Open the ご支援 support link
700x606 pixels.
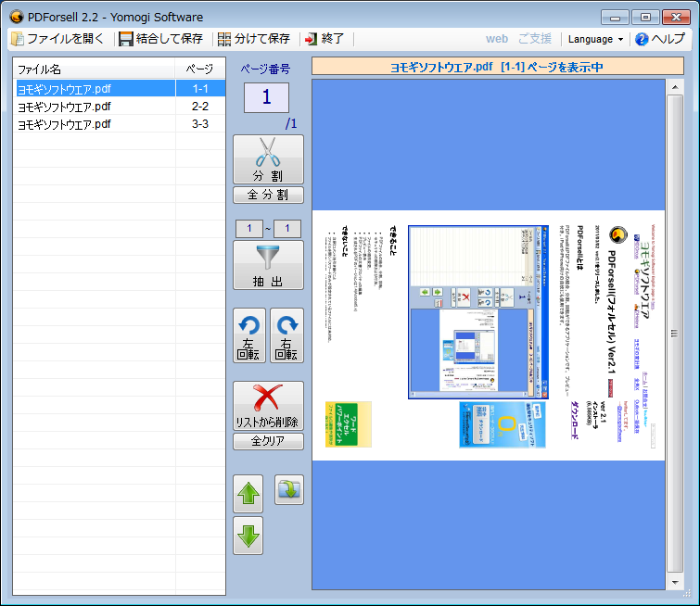tap(534, 39)
